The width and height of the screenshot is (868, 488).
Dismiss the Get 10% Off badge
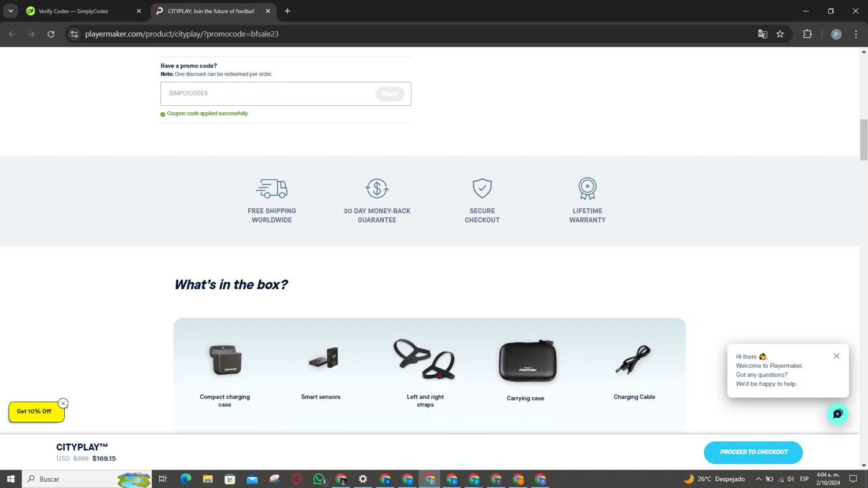pyautogui.click(x=63, y=404)
